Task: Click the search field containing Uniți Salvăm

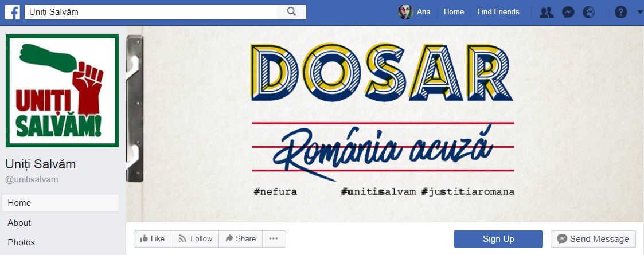Action: click(x=151, y=12)
